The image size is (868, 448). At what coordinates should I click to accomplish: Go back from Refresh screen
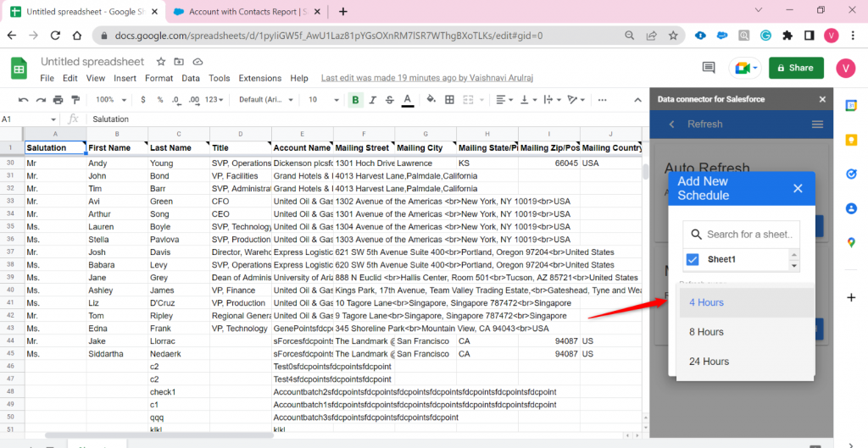click(x=672, y=124)
